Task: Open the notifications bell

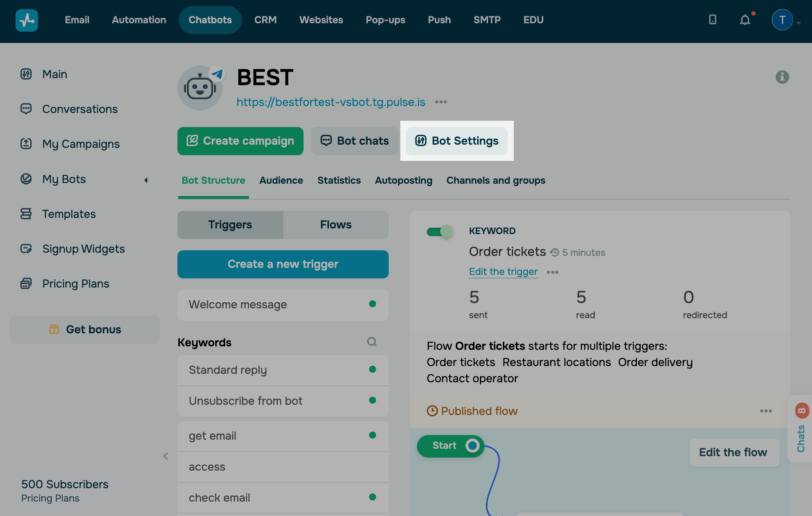Action: tap(745, 20)
